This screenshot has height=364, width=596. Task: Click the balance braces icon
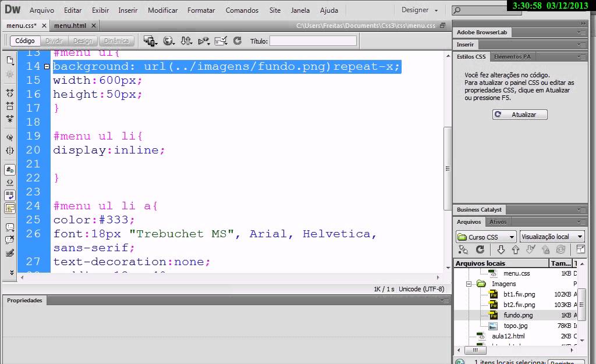pyautogui.click(x=10, y=150)
